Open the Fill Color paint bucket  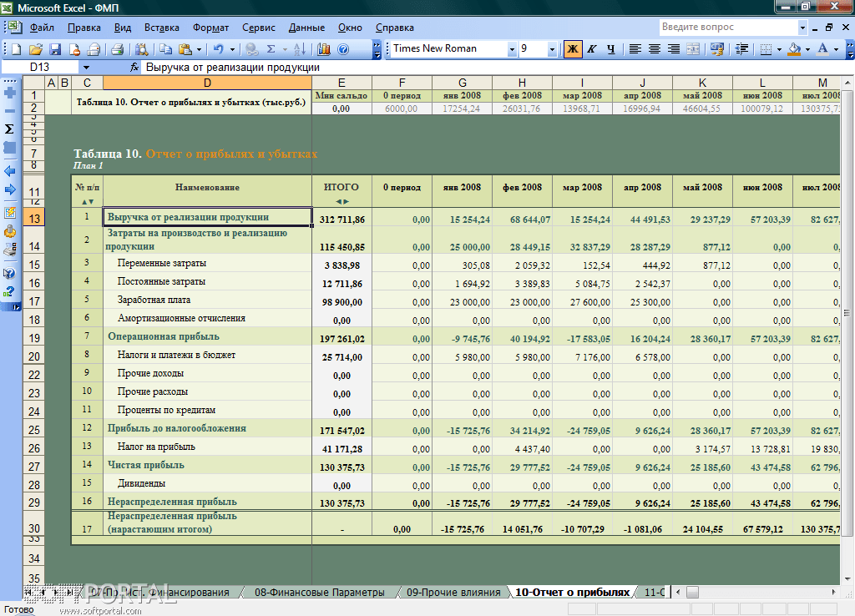click(794, 49)
